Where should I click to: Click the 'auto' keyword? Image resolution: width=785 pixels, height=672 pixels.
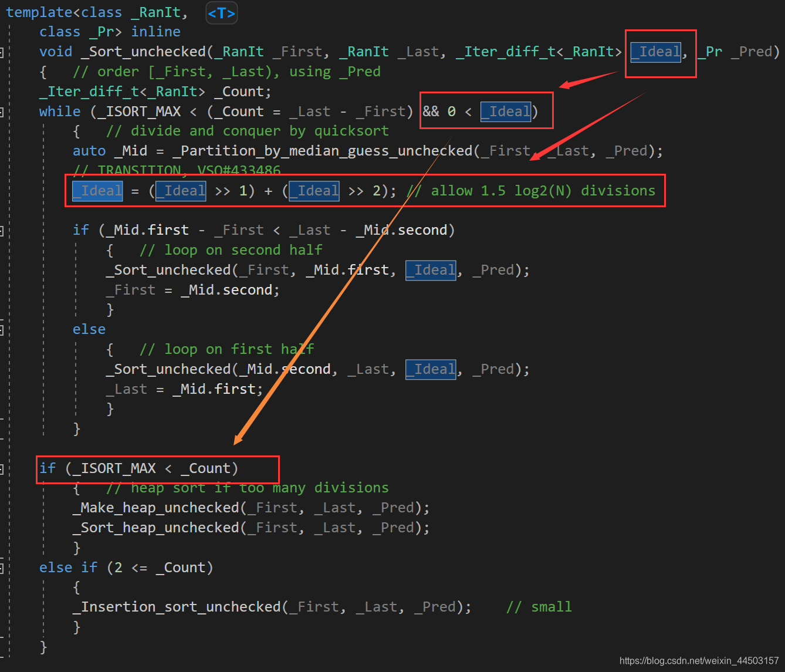(x=89, y=151)
